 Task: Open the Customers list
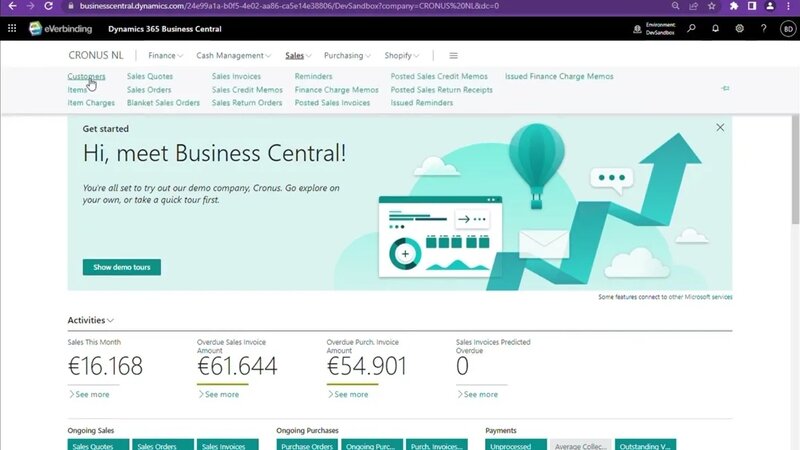(x=86, y=77)
